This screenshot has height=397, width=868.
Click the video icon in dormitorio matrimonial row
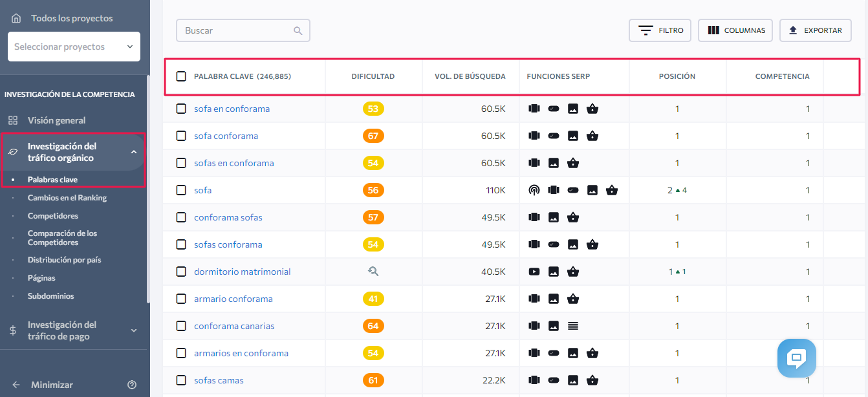coord(534,272)
